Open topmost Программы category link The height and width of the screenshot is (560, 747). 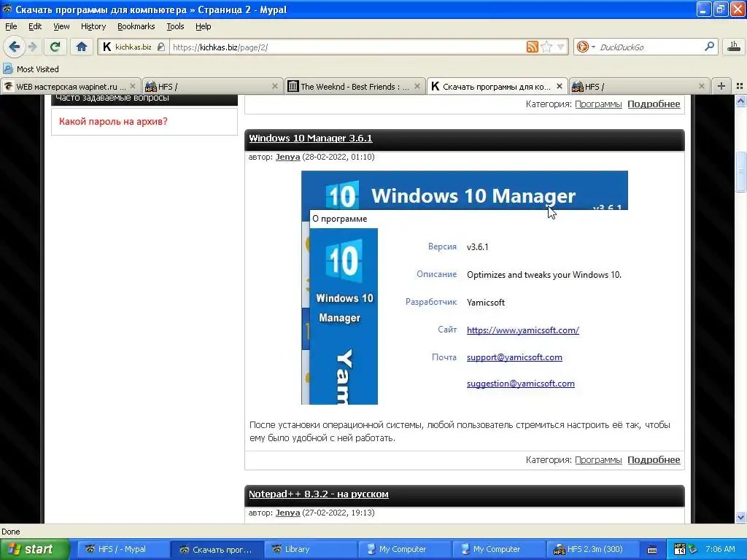[598, 104]
